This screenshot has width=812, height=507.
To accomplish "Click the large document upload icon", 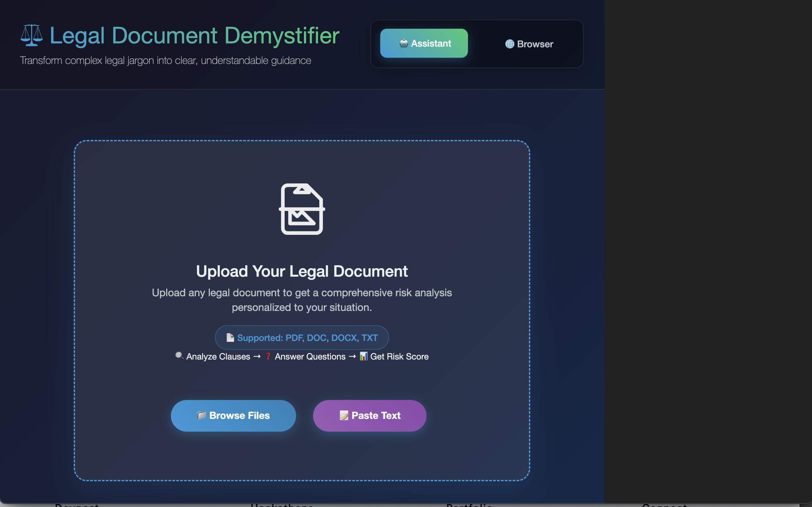I will click(x=302, y=209).
